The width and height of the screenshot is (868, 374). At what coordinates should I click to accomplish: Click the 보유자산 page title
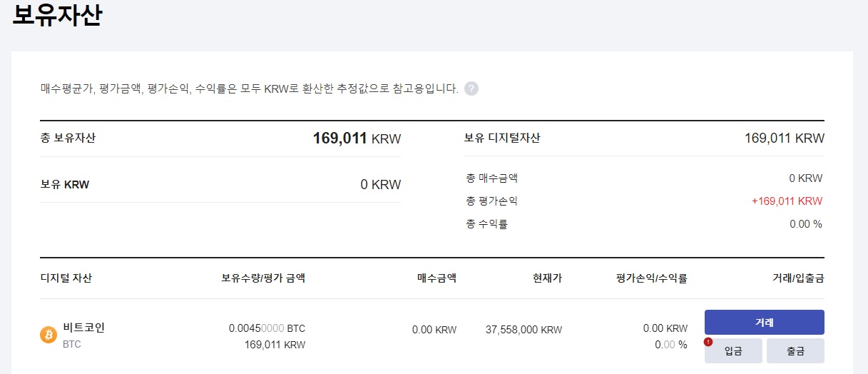click(57, 15)
